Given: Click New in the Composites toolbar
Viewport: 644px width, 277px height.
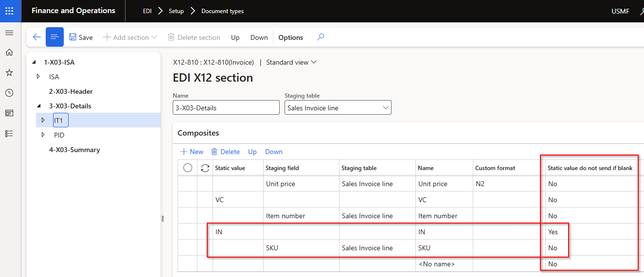Looking at the screenshot, I should pos(192,152).
